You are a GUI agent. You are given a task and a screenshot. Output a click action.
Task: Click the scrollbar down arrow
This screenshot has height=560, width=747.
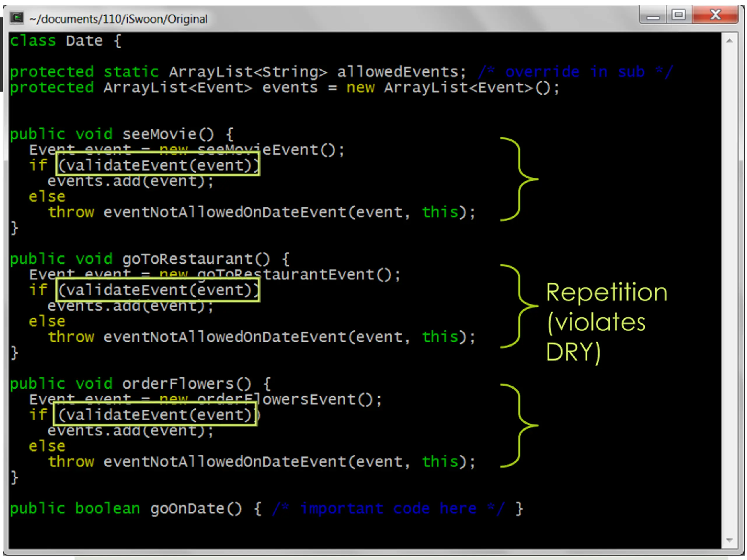tap(729, 540)
